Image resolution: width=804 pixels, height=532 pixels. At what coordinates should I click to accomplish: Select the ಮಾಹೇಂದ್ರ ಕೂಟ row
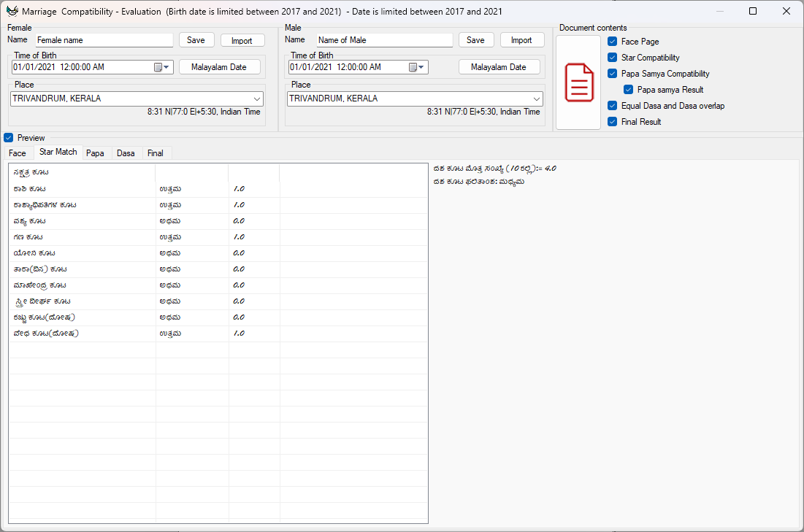pyautogui.click(x=218, y=285)
